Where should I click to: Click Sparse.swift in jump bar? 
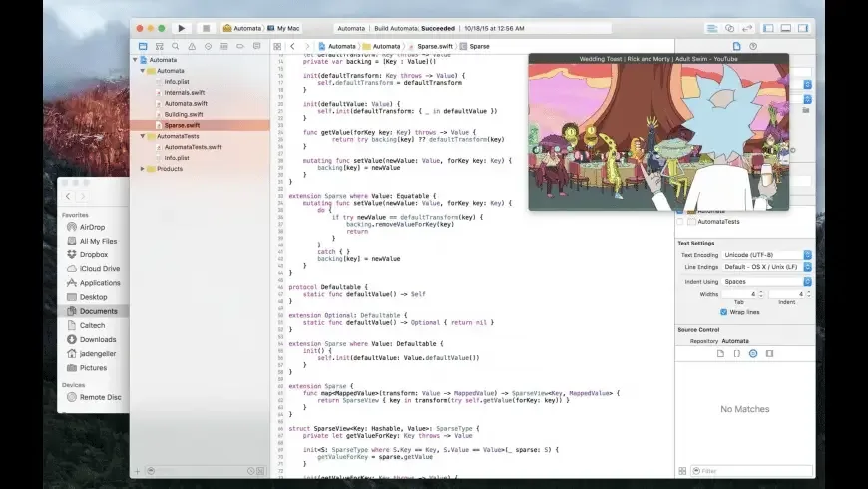point(430,47)
